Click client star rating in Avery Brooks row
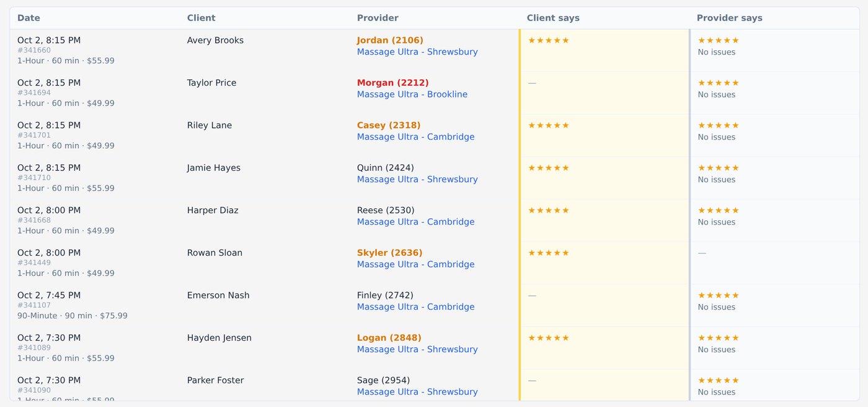 point(549,40)
